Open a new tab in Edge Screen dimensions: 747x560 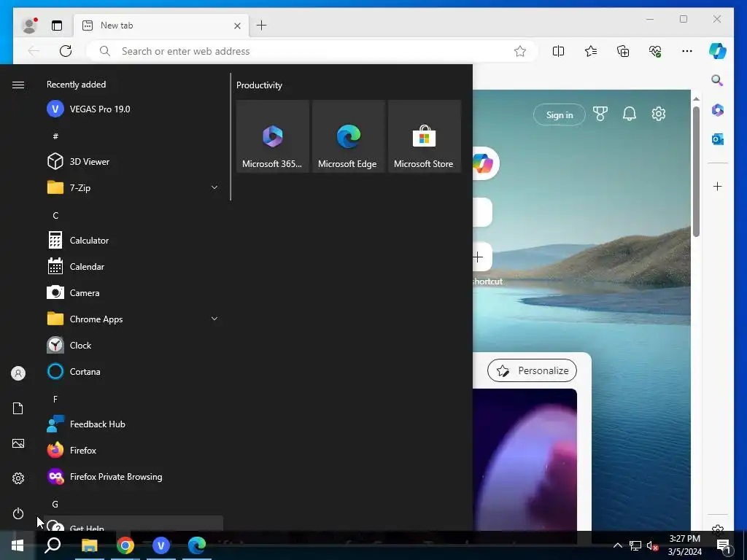(x=262, y=26)
